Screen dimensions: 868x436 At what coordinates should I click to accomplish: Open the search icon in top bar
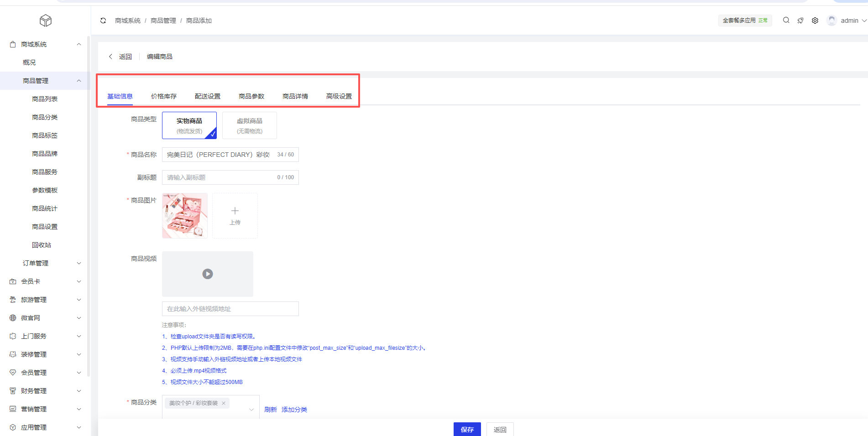click(786, 20)
